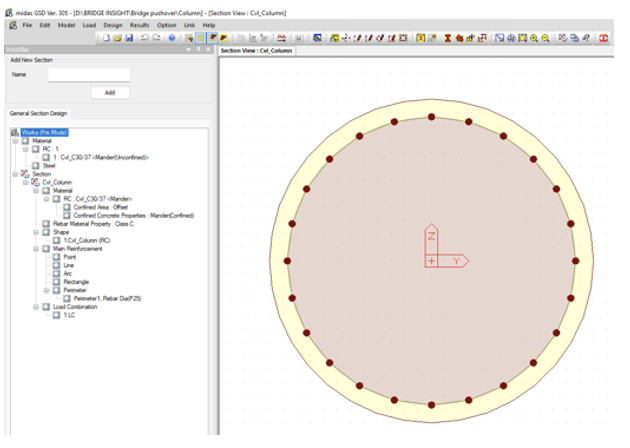Viewport: 630px width, 448px height.
Task: Click the Open file folder icon
Action: 118,37
